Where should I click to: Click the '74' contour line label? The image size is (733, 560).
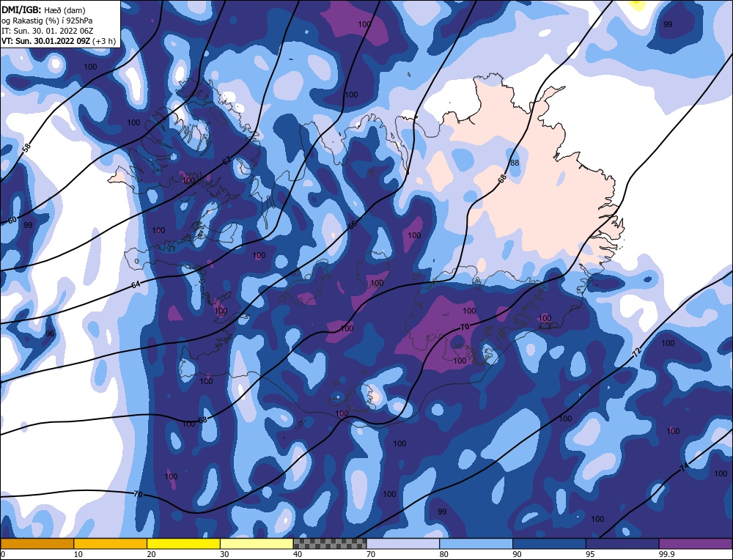pyautogui.click(x=684, y=466)
